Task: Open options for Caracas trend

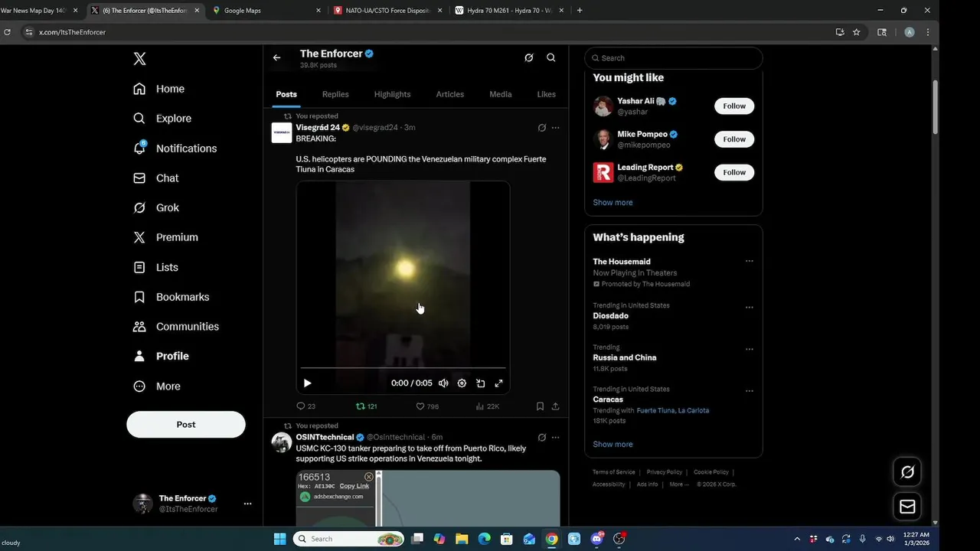Action: (750, 391)
